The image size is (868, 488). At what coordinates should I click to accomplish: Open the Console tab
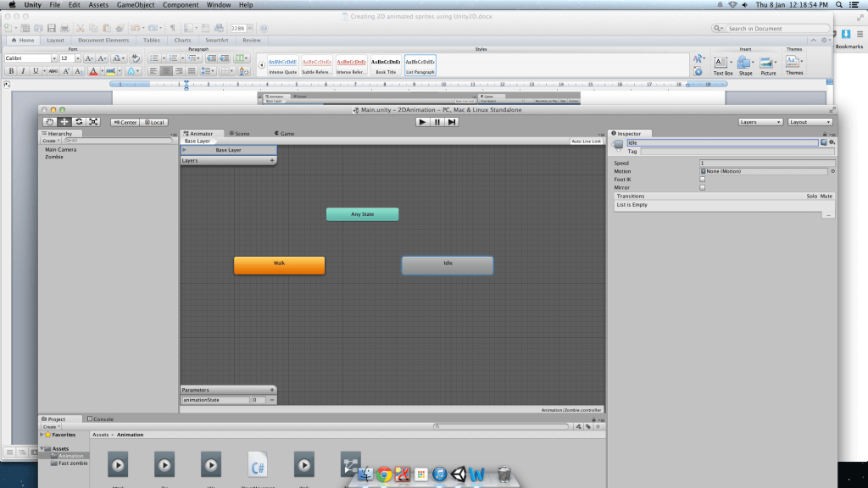tap(100, 419)
